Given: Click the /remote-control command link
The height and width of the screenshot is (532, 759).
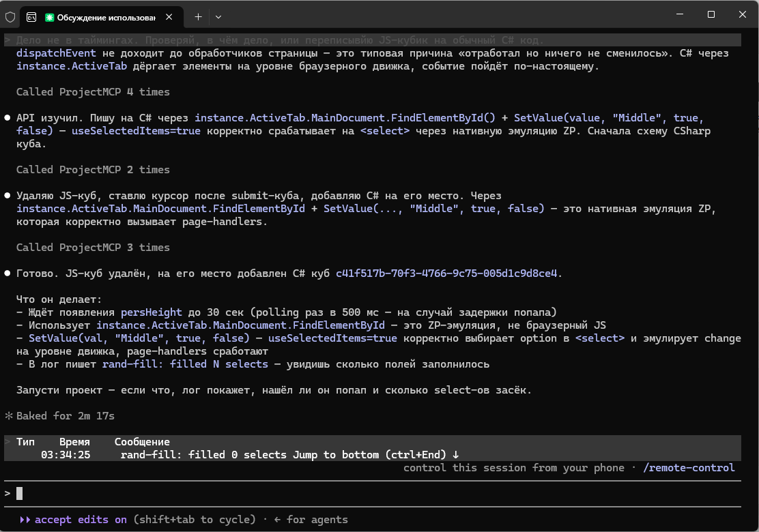Looking at the screenshot, I should [689, 468].
